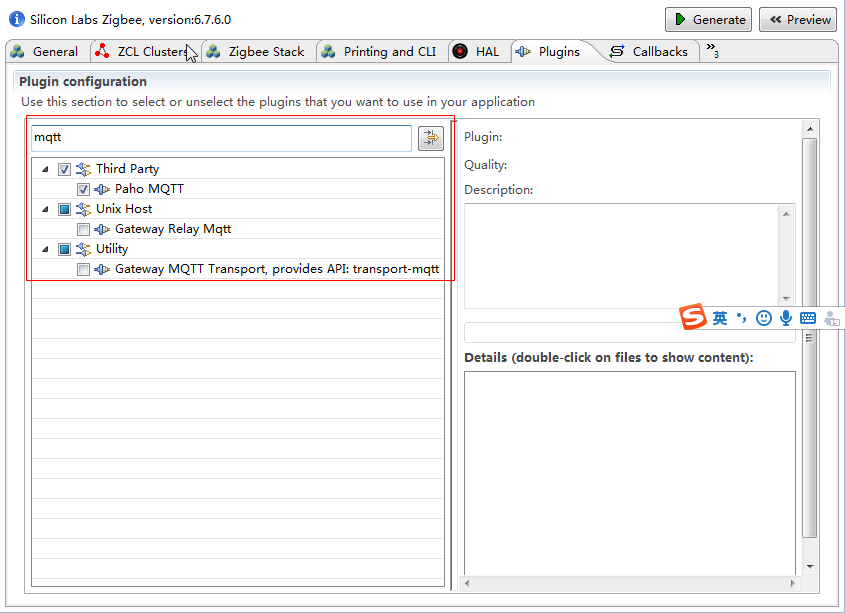Click the Utility category icon

[83, 249]
